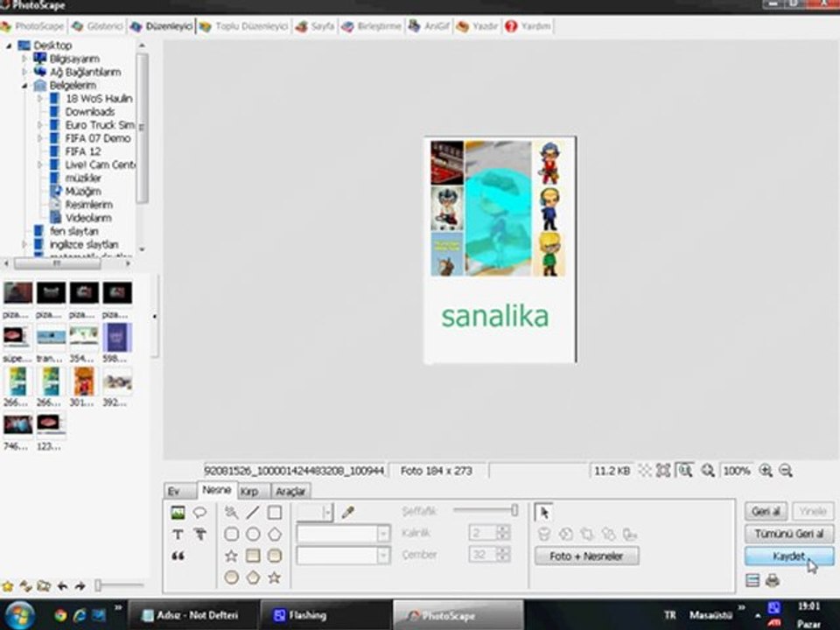Expand the 18 WoS Haulin folder
The height and width of the screenshot is (630, 840).
[40, 99]
